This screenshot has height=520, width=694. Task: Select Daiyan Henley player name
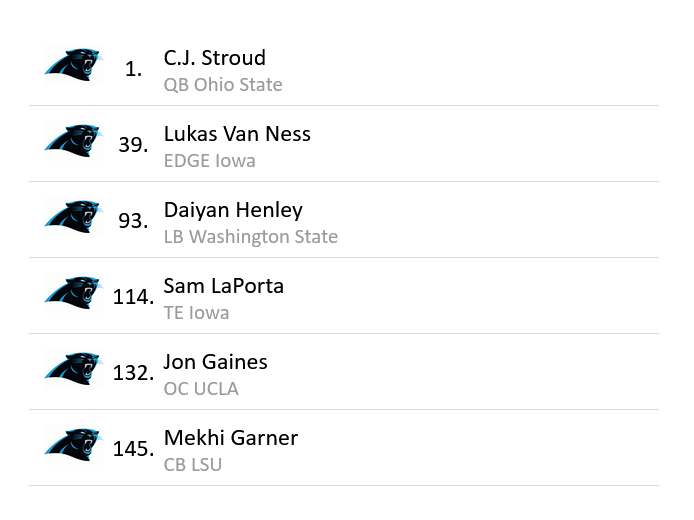233,210
